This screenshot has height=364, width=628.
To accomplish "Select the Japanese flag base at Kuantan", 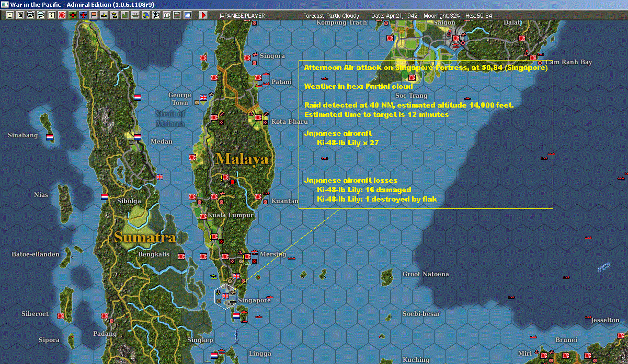I will coord(258,197).
